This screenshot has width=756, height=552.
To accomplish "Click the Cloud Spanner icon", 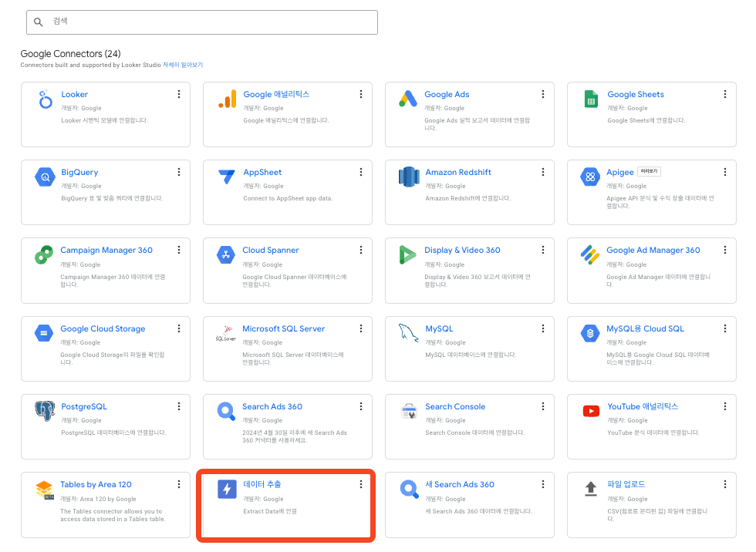I will (225, 255).
